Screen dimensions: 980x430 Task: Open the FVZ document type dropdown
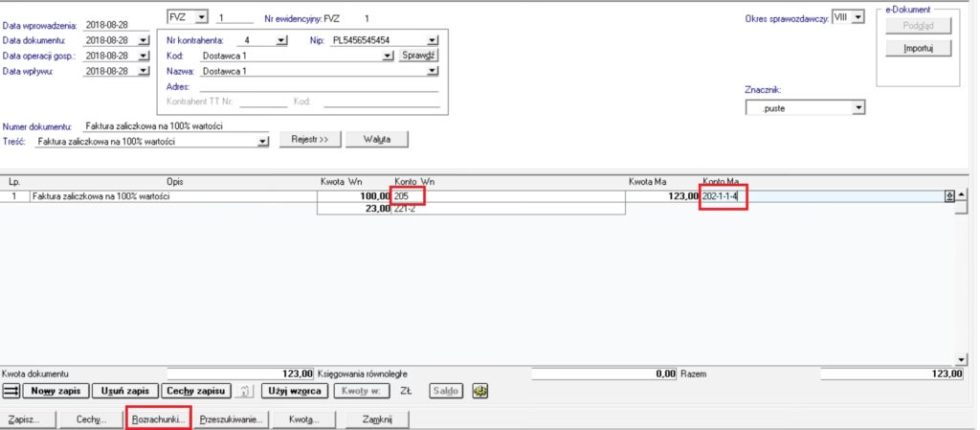[x=201, y=17]
